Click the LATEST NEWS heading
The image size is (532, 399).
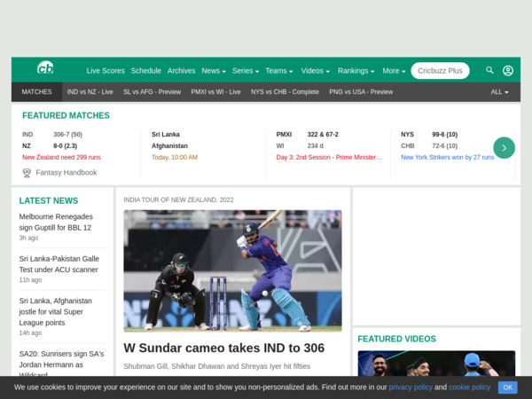[49, 200]
